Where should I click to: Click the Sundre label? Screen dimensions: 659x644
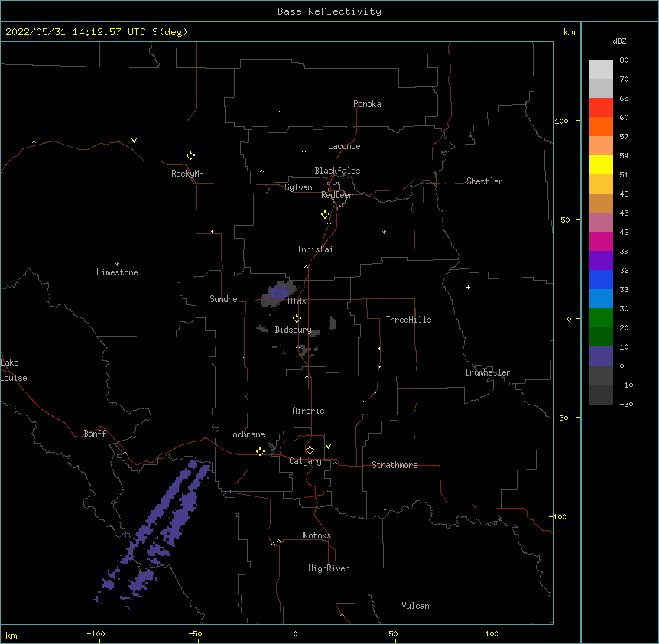tap(223, 299)
